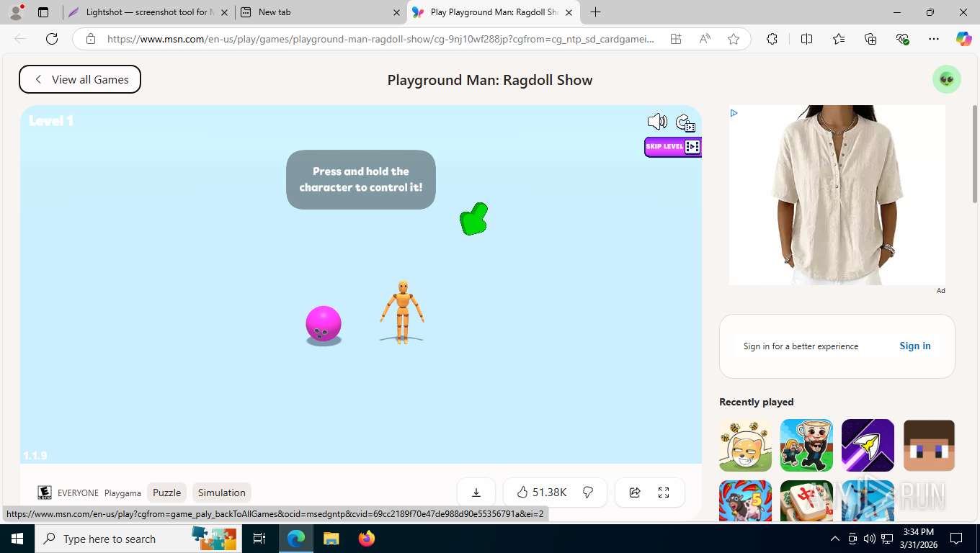
Task: Close the Playground Man tab
Action: pos(569,12)
